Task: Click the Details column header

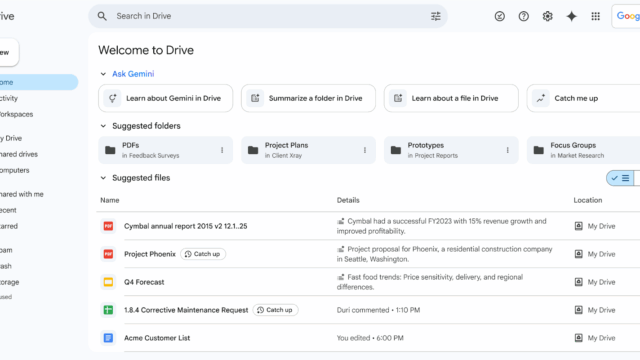Action: (348, 200)
